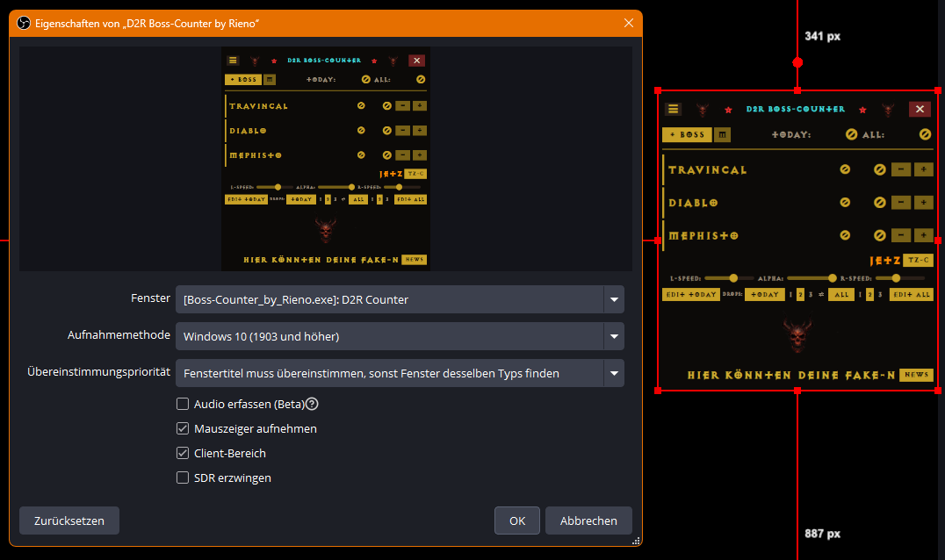Click Alpha slider in canvas source
The height and width of the screenshot is (560, 945).
tap(812, 278)
